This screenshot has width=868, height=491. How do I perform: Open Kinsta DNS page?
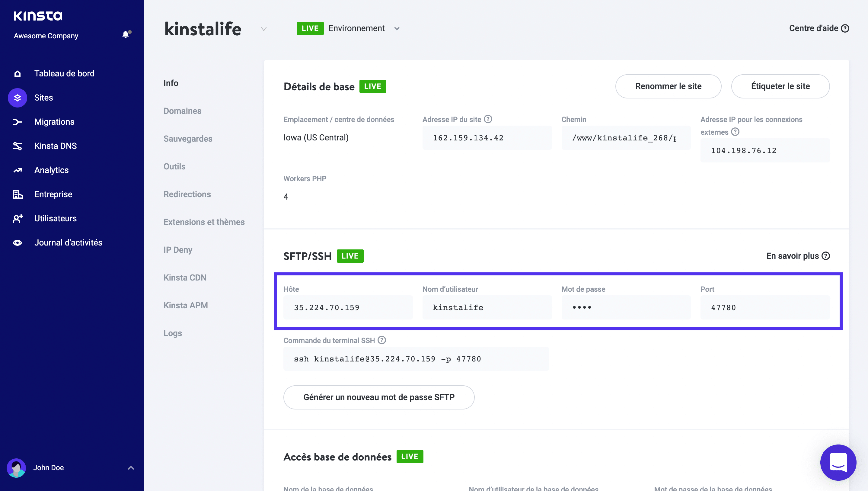click(56, 146)
